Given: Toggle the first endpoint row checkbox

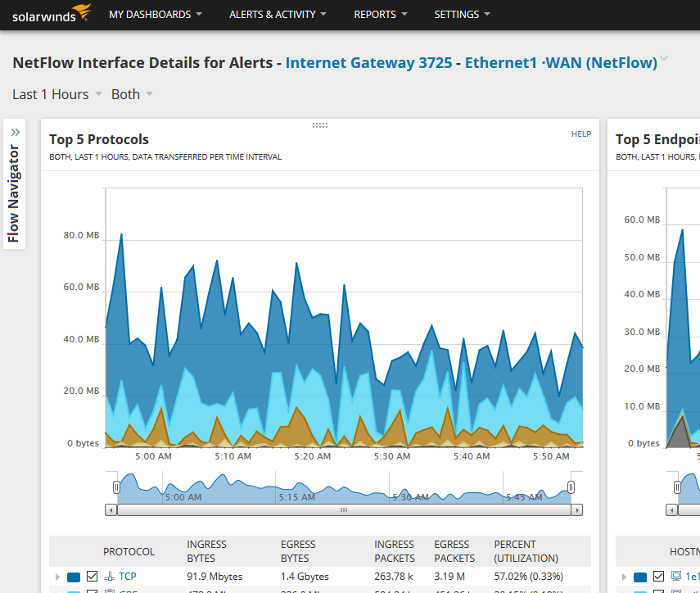Looking at the screenshot, I should pyautogui.click(x=659, y=577).
